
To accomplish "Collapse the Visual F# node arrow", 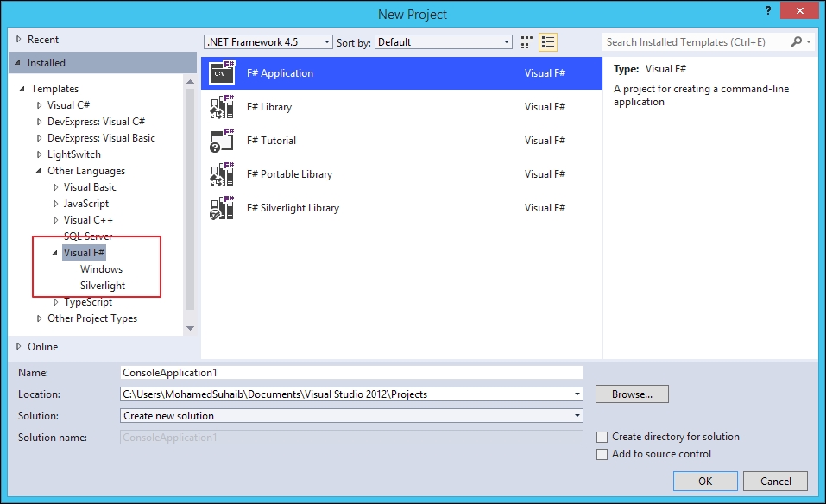I will (x=54, y=253).
